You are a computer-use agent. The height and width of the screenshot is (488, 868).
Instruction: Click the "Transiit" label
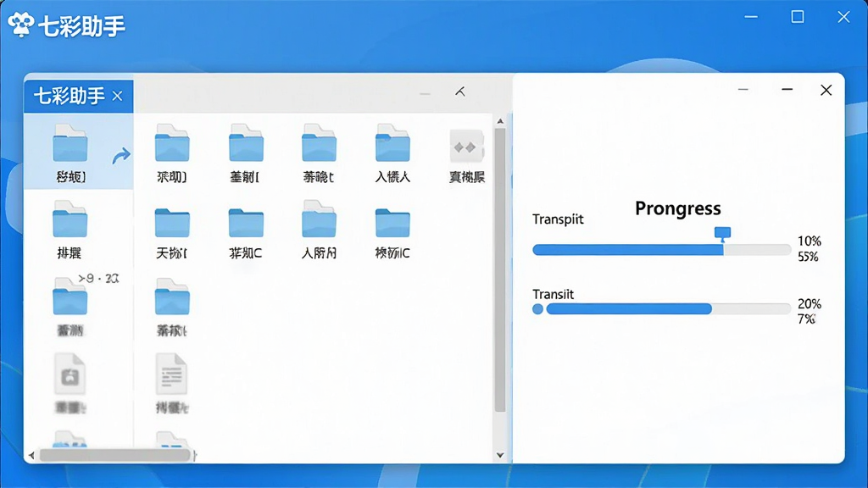pos(553,294)
